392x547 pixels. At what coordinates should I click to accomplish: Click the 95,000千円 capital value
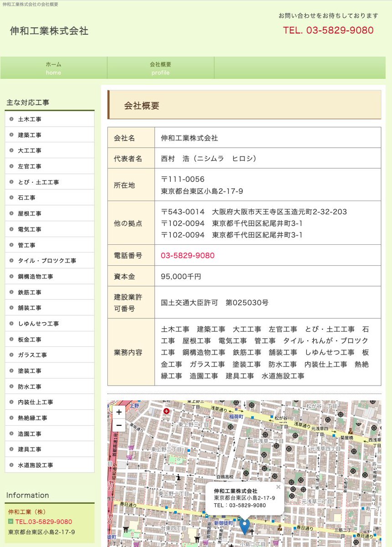[181, 276]
